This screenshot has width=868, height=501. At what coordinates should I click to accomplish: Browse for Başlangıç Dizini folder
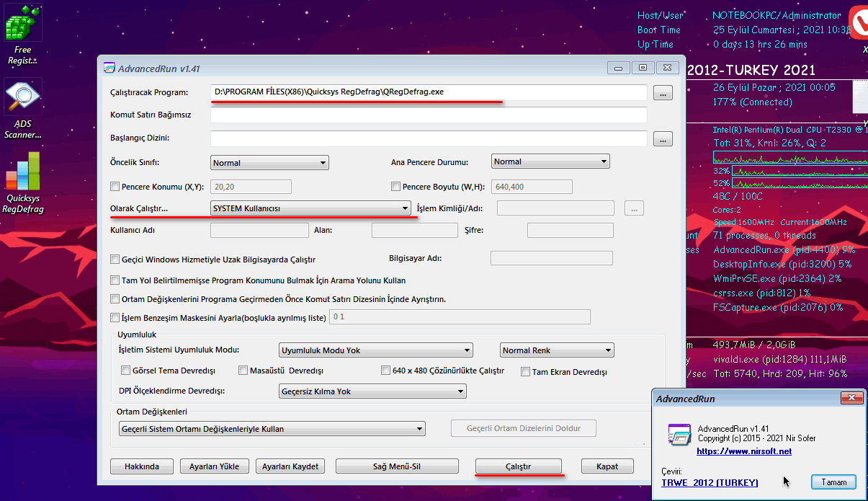[663, 139]
